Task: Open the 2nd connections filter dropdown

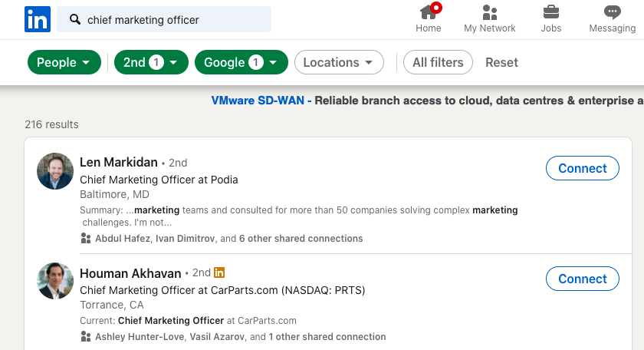Action: [151, 63]
